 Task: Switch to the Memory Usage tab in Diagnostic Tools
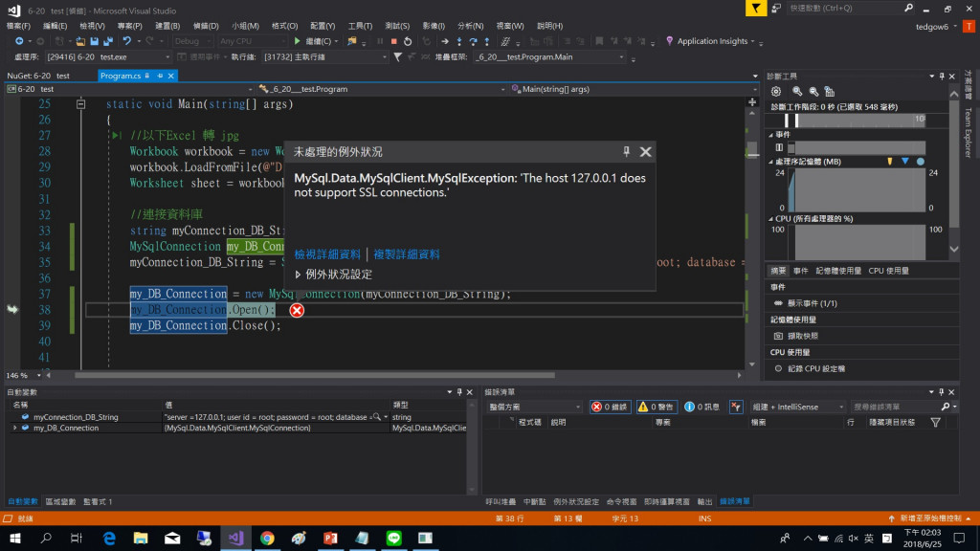(x=838, y=271)
